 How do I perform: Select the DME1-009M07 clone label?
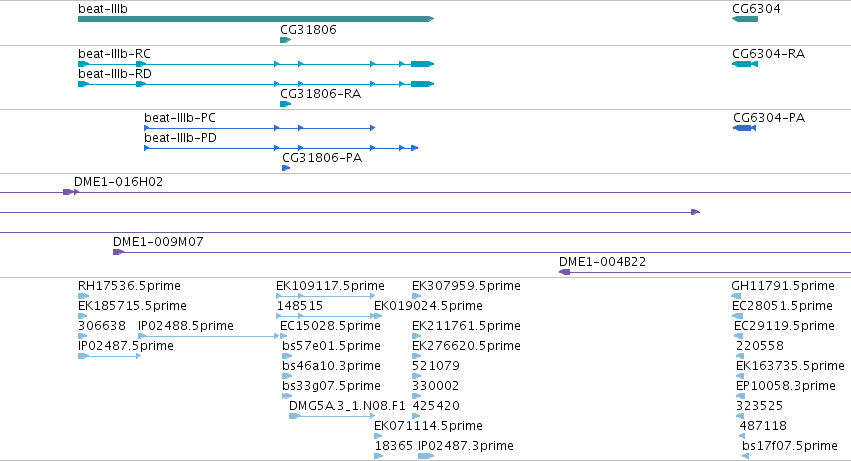tap(158, 242)
